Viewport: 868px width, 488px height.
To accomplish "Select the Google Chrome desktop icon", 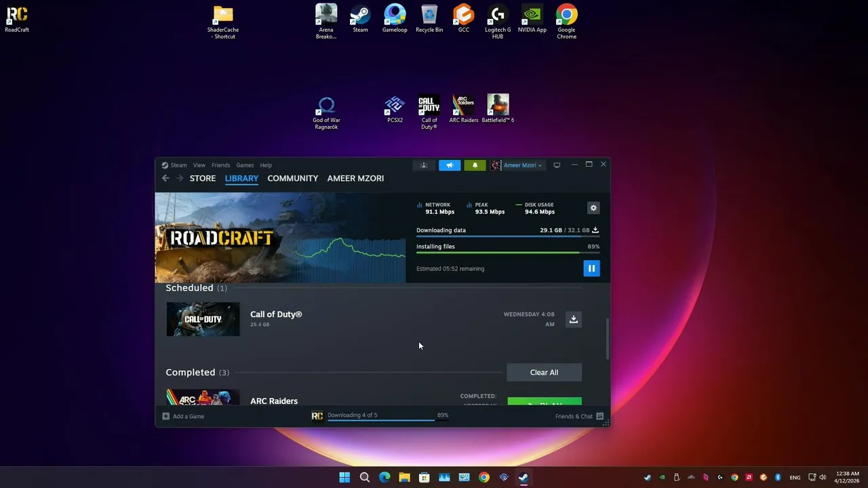I will (x=567, y=22).
